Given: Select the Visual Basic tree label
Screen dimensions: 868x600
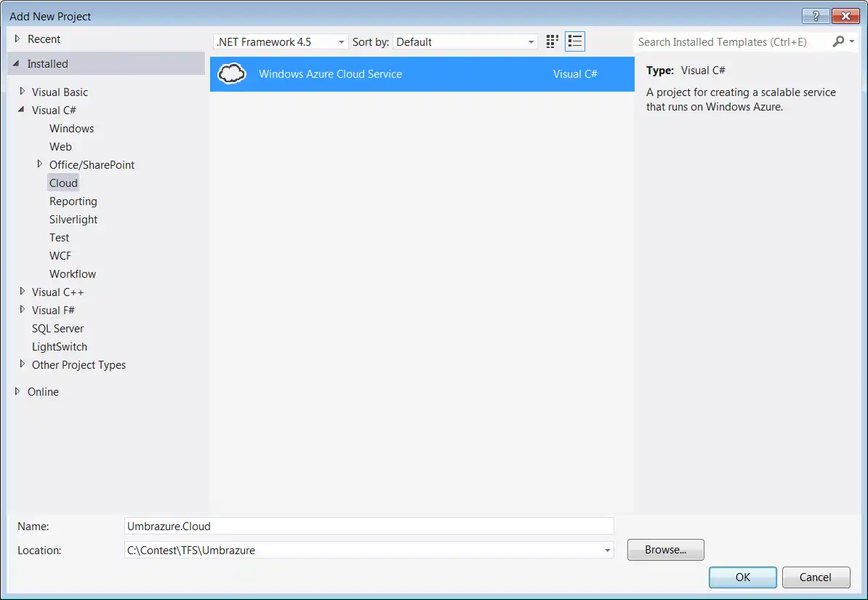Looking at the screenshot, I should click(x=60, y=92).
